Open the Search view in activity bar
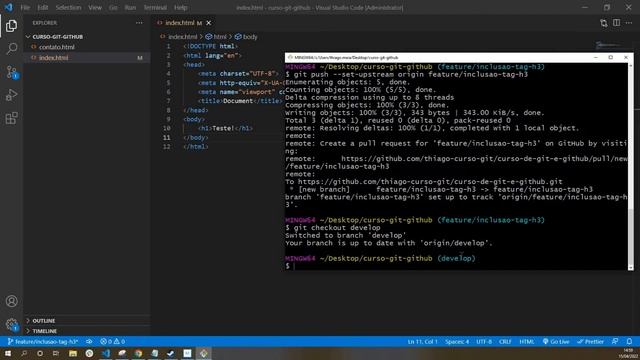 coord(11,49)
